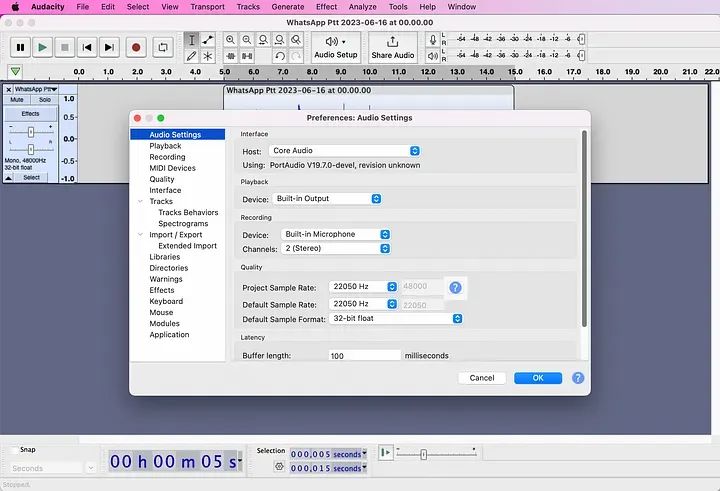
Task: Click the Zoom In magnifier icon
Action: (231, 40)
